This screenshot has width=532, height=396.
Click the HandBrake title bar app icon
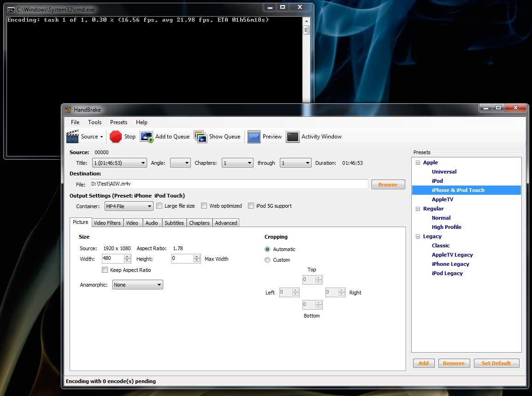tap(68, 110)
